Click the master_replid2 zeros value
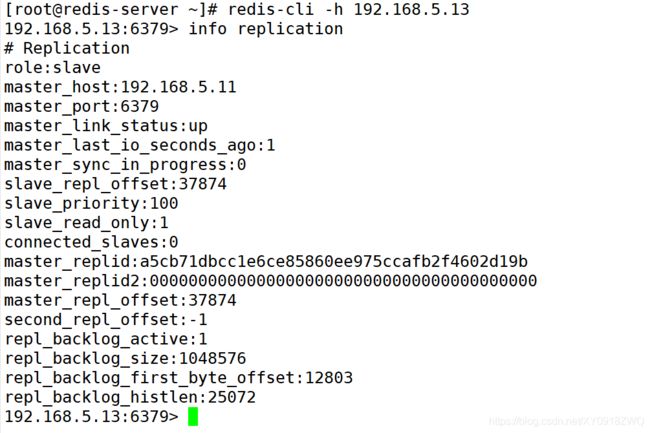The height and width of the screenshot is (433, 650). pyautogui.click(x=343, y=281)
